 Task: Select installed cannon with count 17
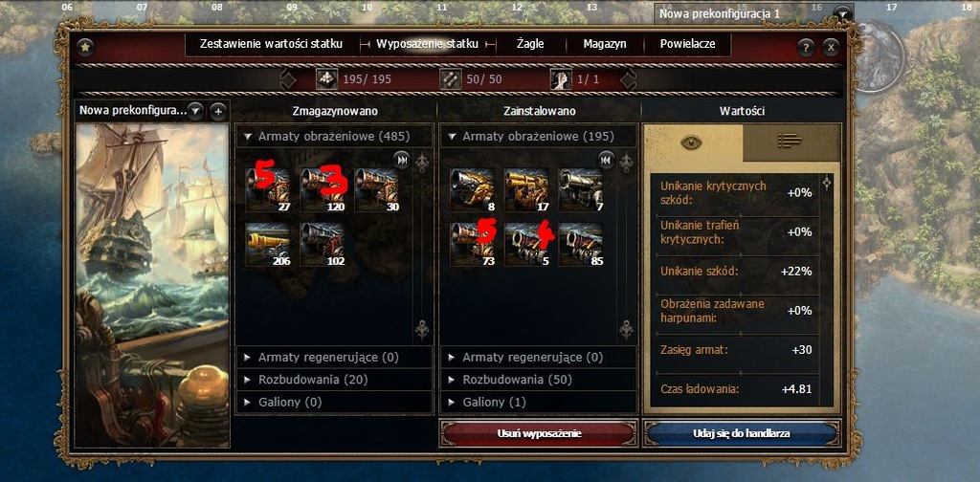(526, 189)
